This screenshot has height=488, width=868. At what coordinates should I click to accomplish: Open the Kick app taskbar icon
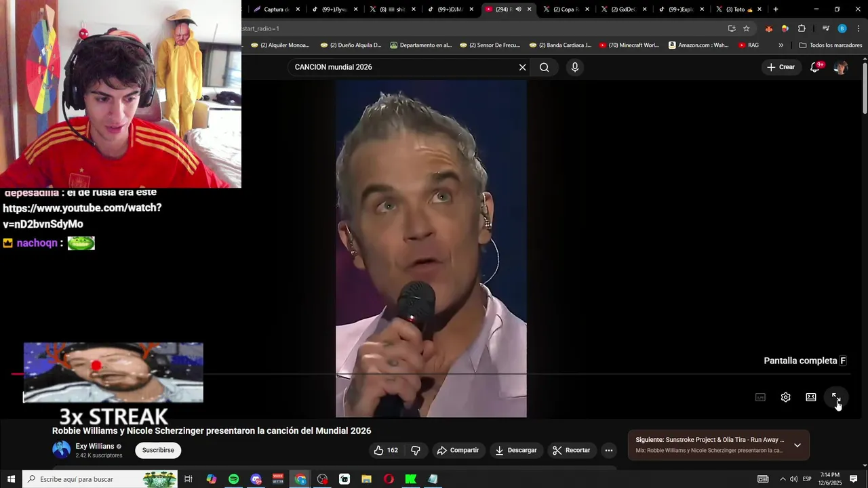point(411,479)
